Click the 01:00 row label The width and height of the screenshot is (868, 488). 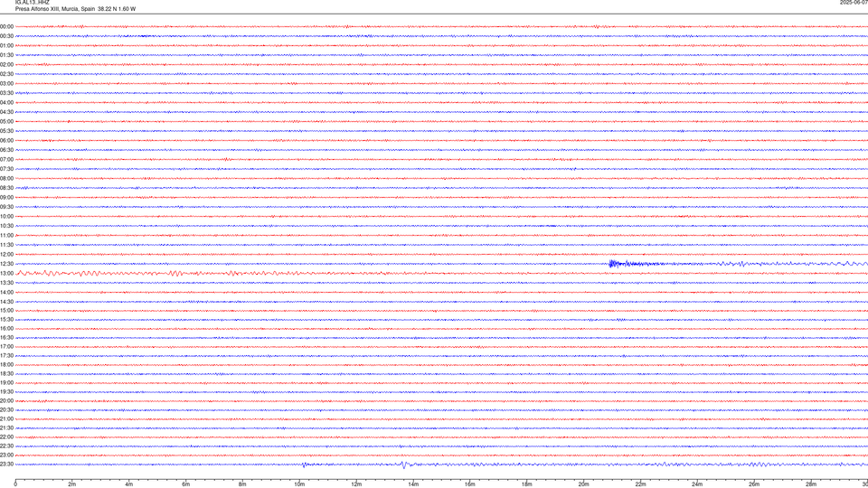point(6,45)
